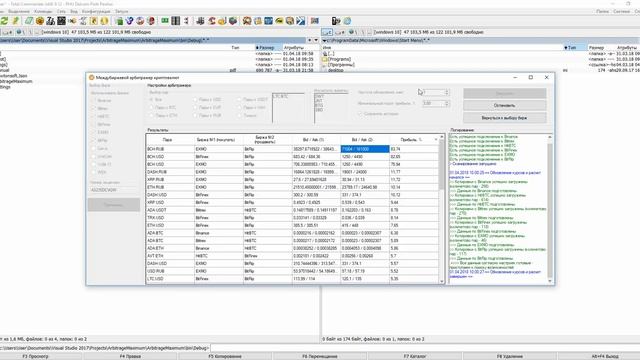Open the Выделение menu
Viewport: 640px width, 360px height.
click(19, 11)
